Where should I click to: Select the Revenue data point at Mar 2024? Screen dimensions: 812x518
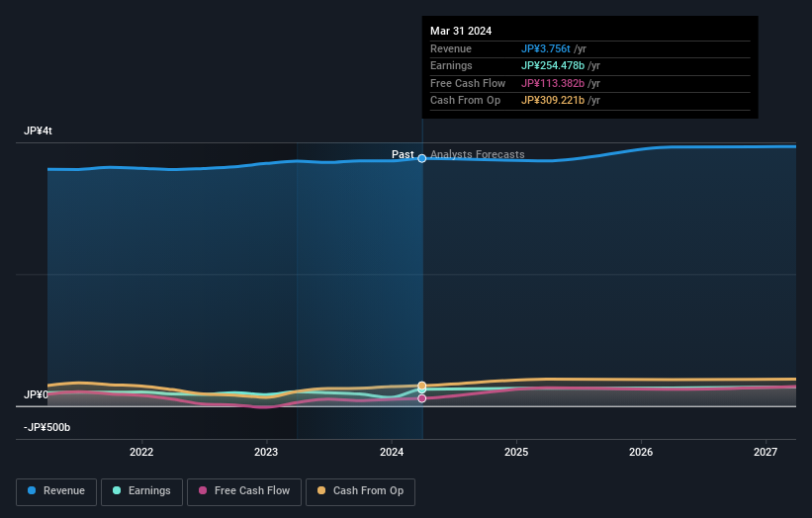click(x=422, y=158)
